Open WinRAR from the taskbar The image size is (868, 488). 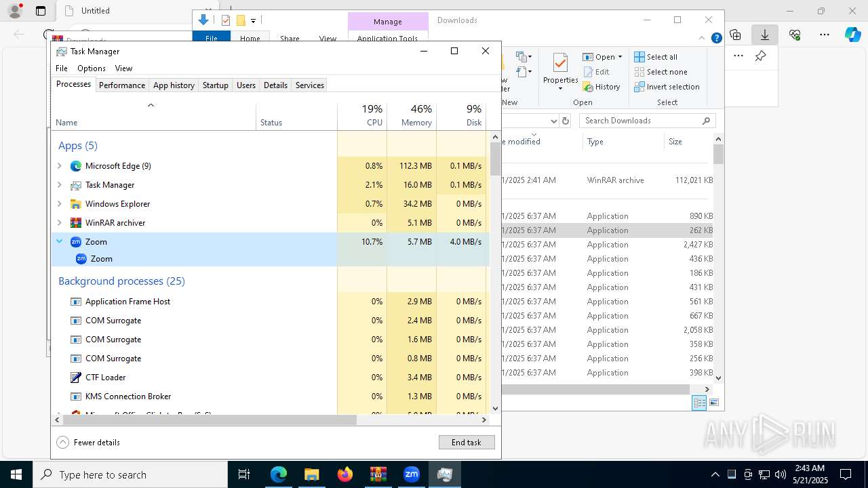tap(378, 474)
